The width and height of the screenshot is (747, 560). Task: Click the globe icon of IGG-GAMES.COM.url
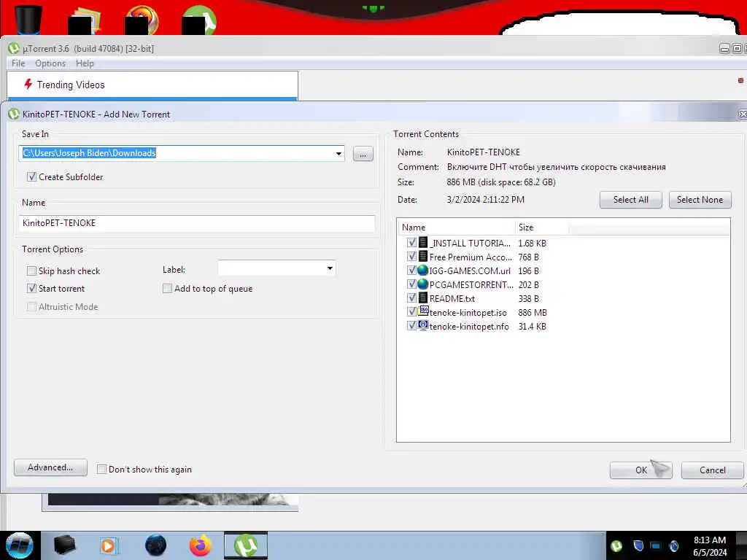422,270
